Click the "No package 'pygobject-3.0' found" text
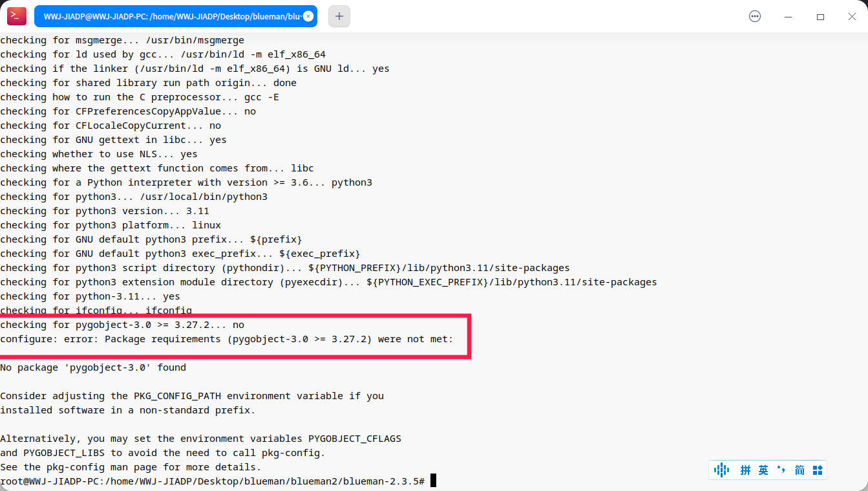Image resolution: width=868 pixels, height=491 pixels. (93, 367)
